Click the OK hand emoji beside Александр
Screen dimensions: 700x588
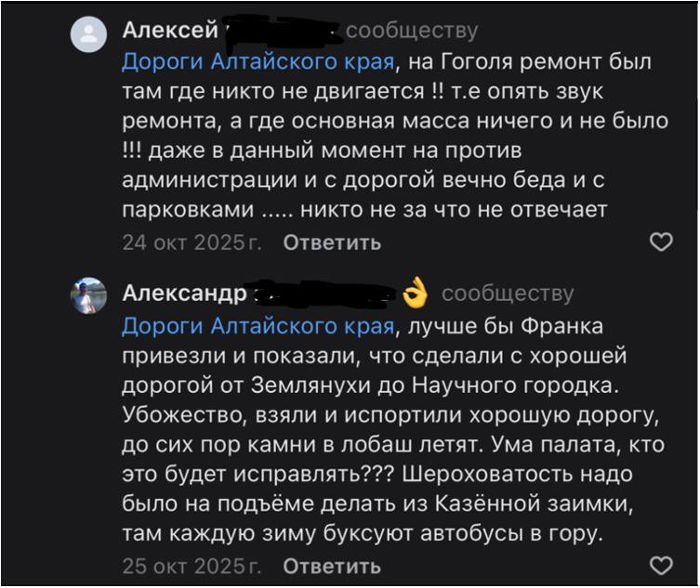tap(416, 294)
